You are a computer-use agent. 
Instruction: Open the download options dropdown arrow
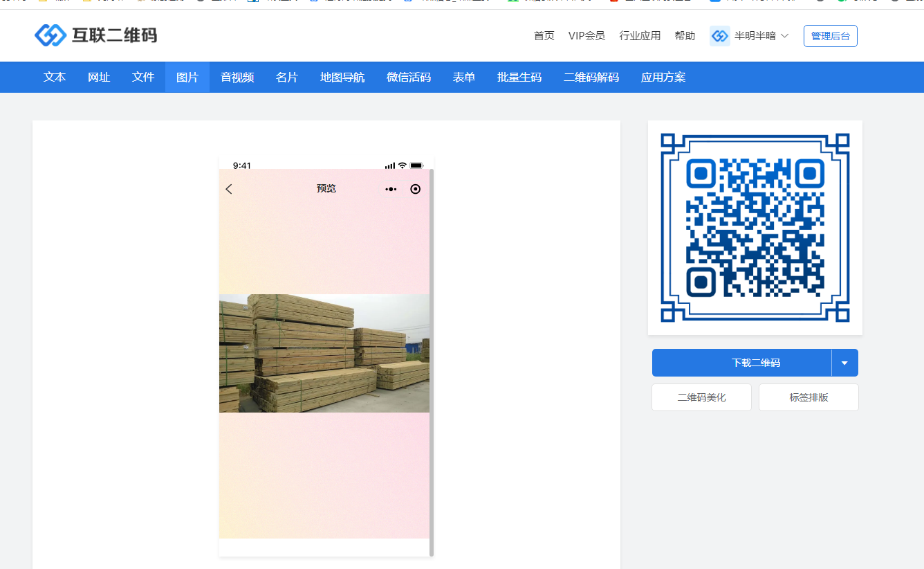click(844, 363)
